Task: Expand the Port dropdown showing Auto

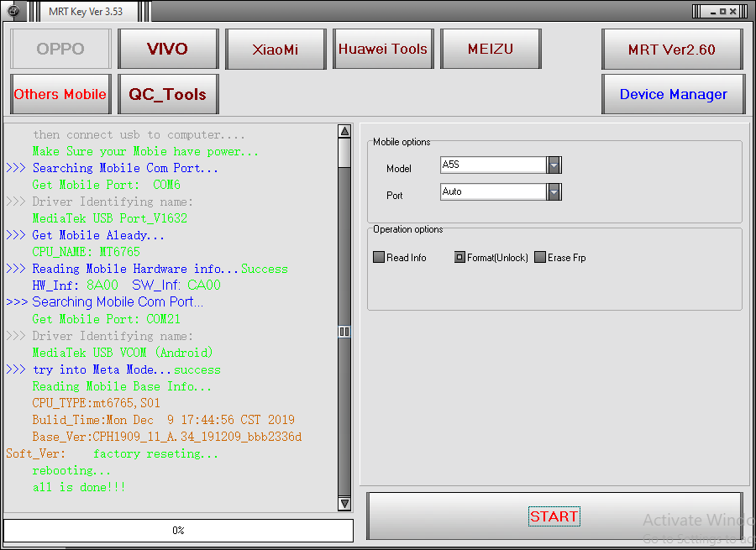Action: (554, 191)
